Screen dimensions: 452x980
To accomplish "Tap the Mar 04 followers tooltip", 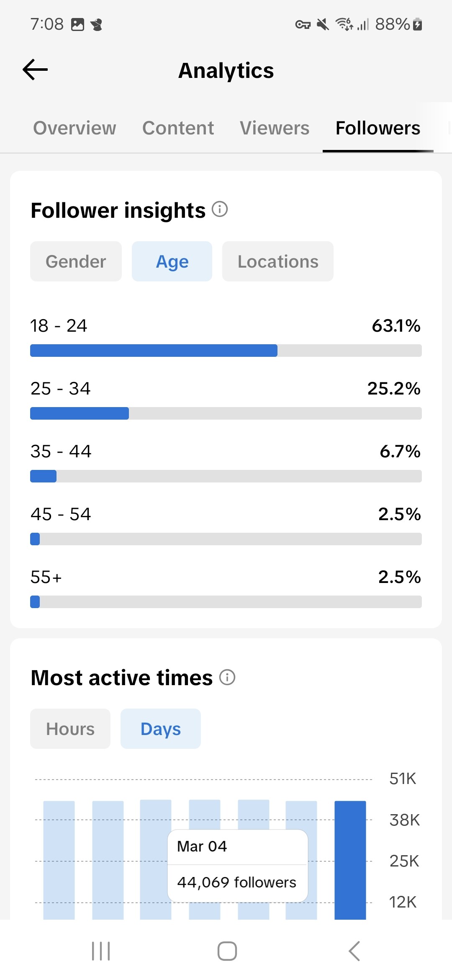I will tap(238, 866).
